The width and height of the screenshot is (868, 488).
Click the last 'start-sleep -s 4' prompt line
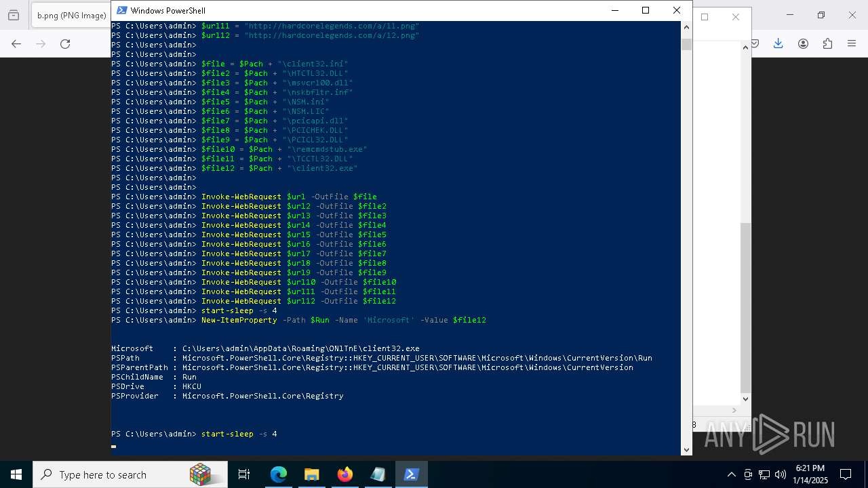(194, 434)
